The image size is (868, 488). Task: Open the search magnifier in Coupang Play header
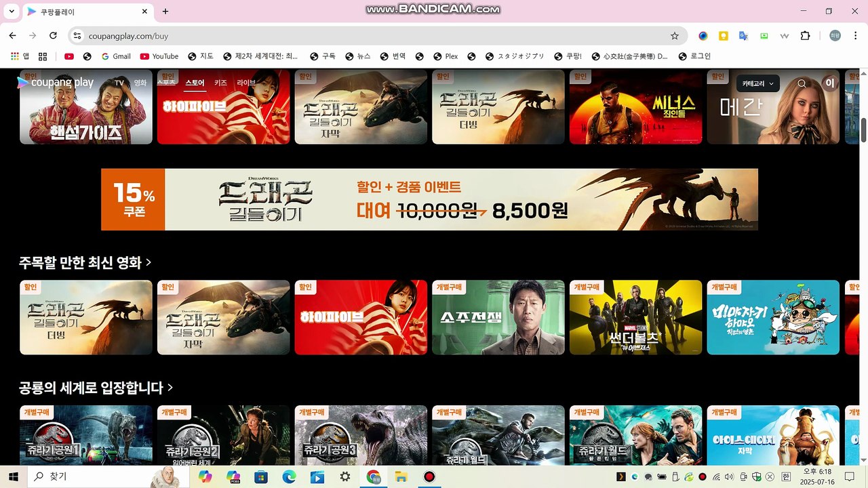[802, 83]
